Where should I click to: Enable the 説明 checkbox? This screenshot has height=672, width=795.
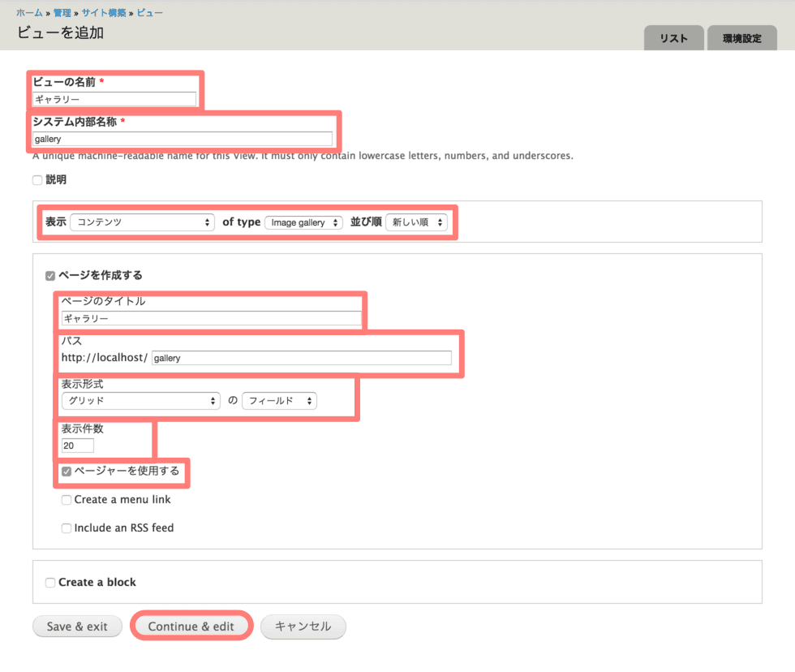(37, 180)
